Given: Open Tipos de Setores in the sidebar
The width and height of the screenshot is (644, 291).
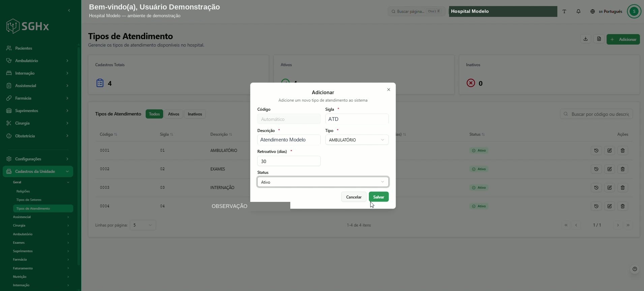Looking at the screenshot, I should pos(29,200).
